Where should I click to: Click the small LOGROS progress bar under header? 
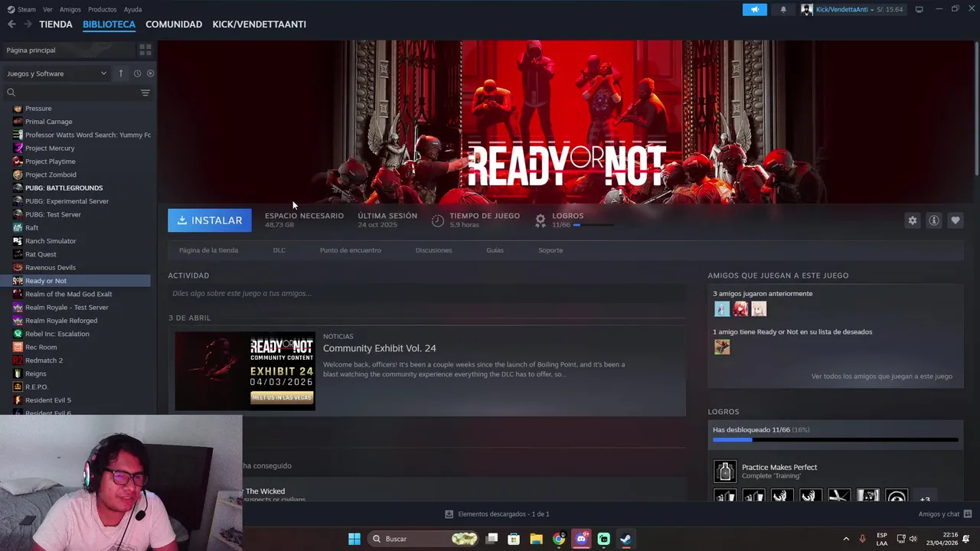click(x=593, y=225)
